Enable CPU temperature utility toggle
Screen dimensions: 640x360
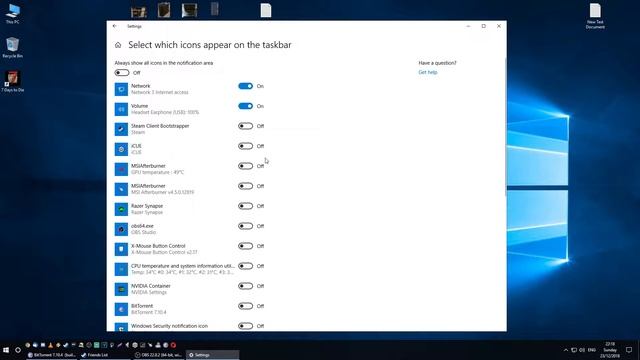(x=245, y=266)
